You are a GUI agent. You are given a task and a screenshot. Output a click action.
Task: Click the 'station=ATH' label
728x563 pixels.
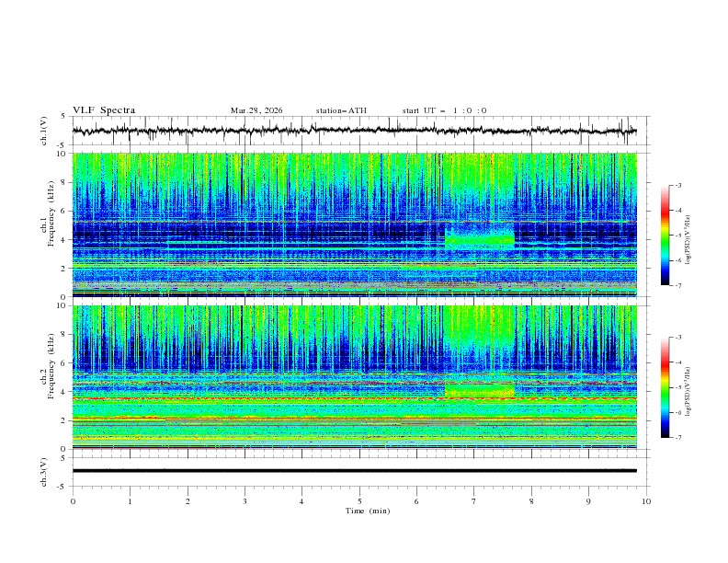coord(341,110)
